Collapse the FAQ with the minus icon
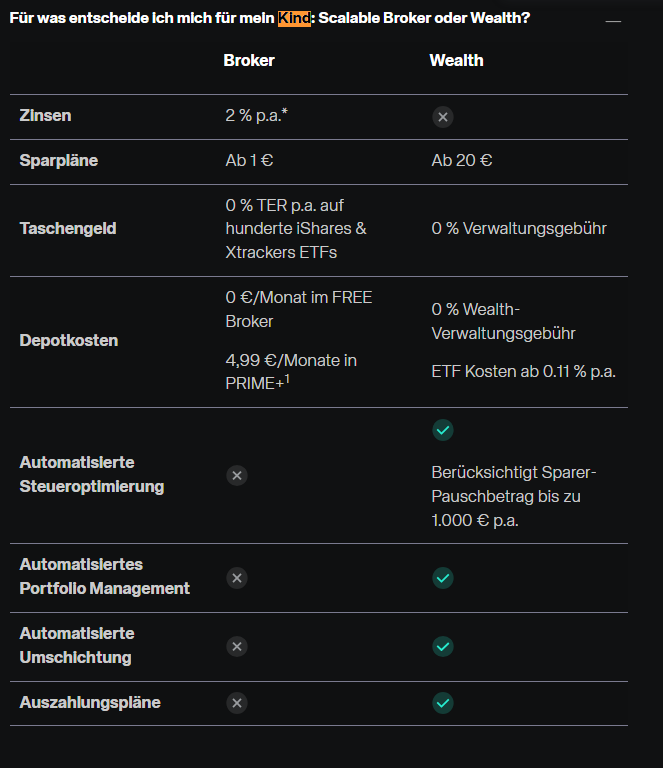The width and height of the screenshot is (663, 768). pos(613,21)
